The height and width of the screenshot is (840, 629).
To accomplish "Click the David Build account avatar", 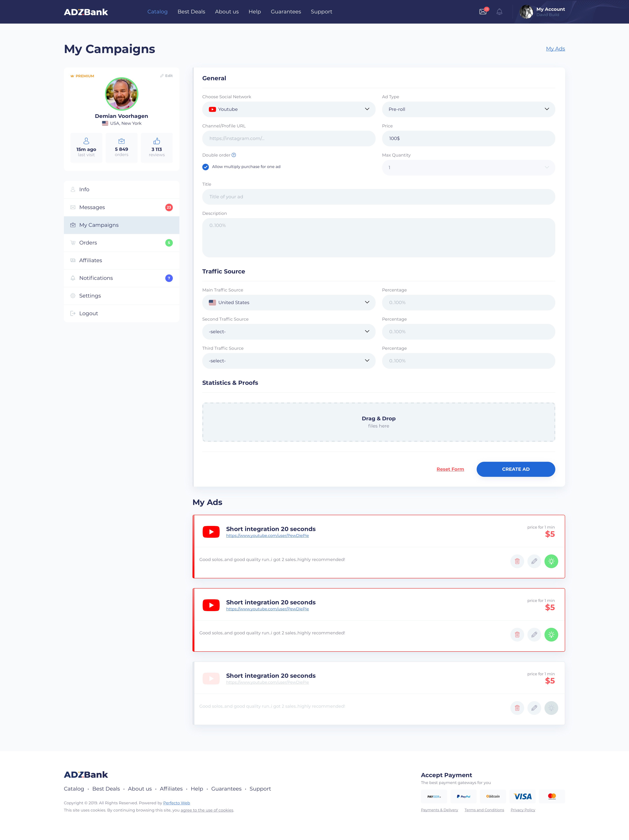I will [x=526, y=12].
